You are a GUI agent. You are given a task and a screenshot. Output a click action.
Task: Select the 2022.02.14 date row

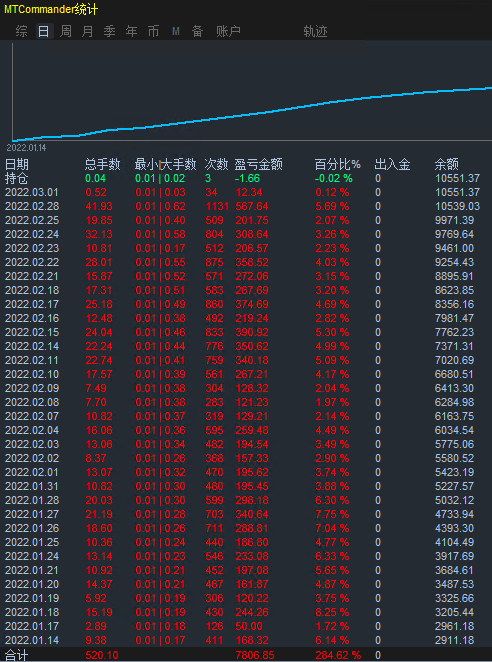click(x=32, y=346)
